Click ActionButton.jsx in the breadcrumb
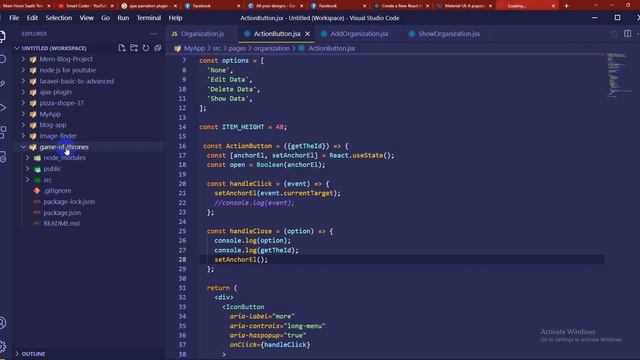Viewport: 640px width, 360px height. coord(331,48)
